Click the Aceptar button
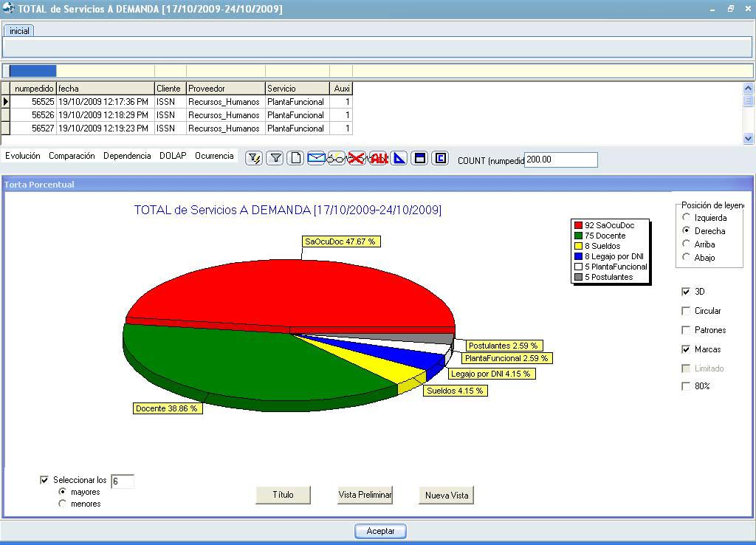The width and height of the screenshot is (756, 545). [x=380, y=531]
